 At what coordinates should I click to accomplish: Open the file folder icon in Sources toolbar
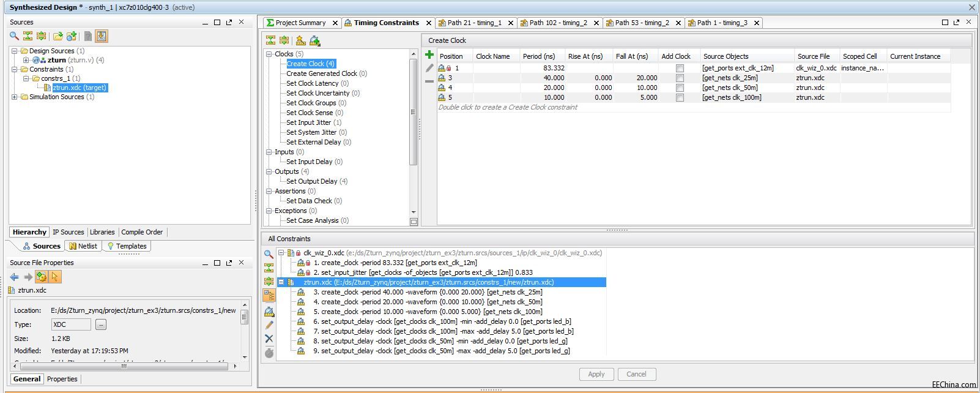click(x=58, y=36)
